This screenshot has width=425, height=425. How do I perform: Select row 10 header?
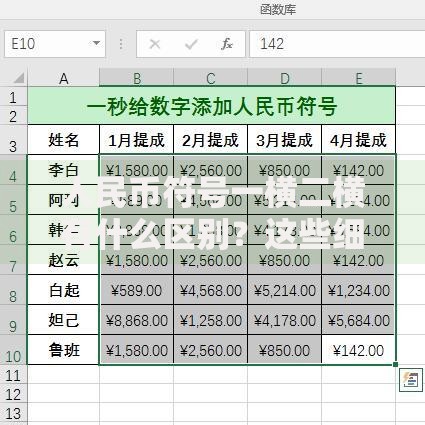tap(13, 350)
